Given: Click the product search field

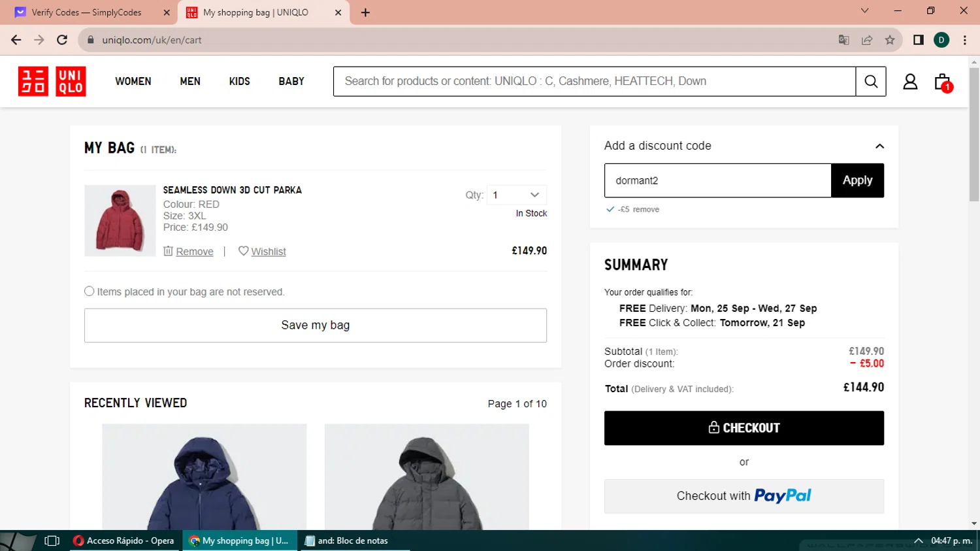Looking at the screenshot, I should (x=595, y=82).
